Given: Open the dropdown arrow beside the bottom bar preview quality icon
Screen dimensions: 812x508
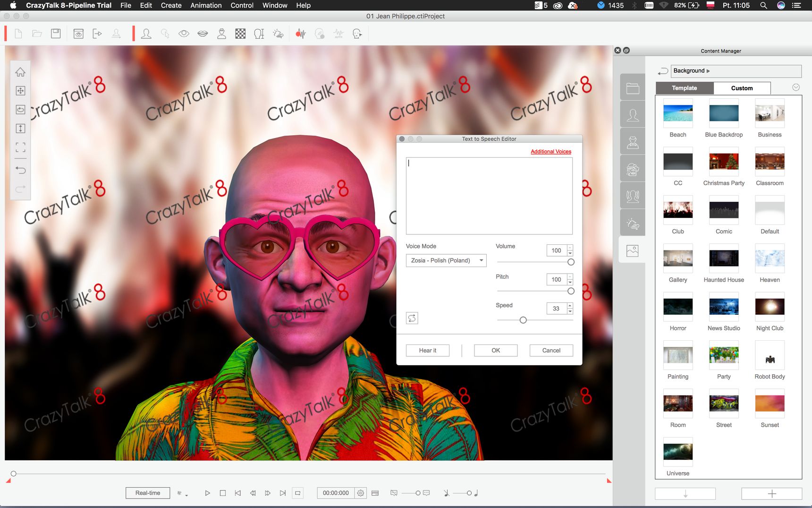Looking at the screenshot, I should (x=186, y=495).
